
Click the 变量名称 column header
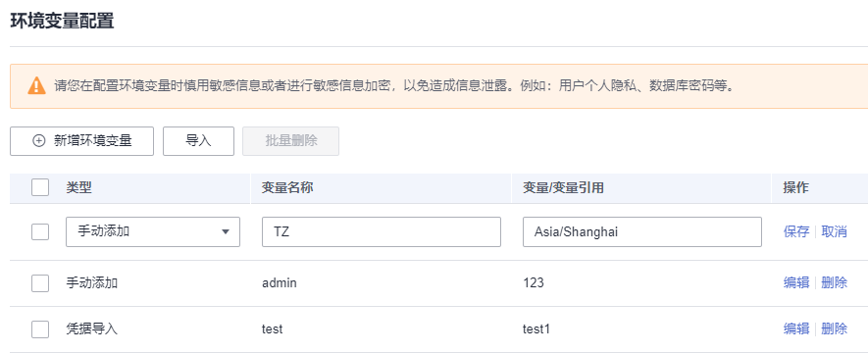tap(287, 187)
